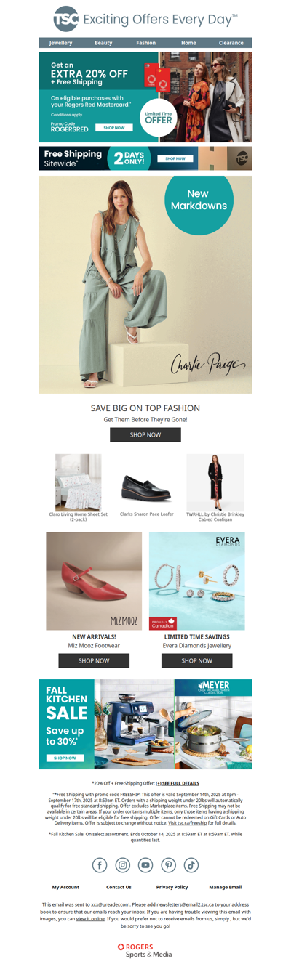Select the Jewellery navigation tab
Viewport: 291px width, 980px height.
point(61,43)
